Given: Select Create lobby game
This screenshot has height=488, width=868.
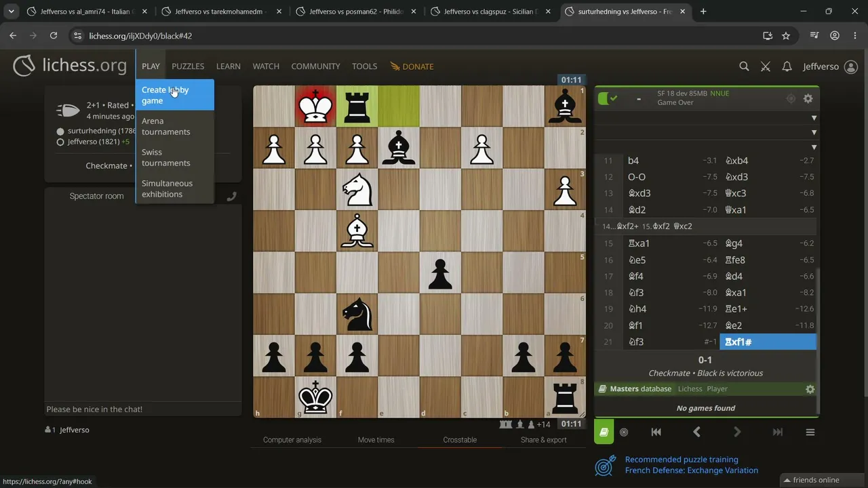Looking at the screenshot, I should (175, 95).
